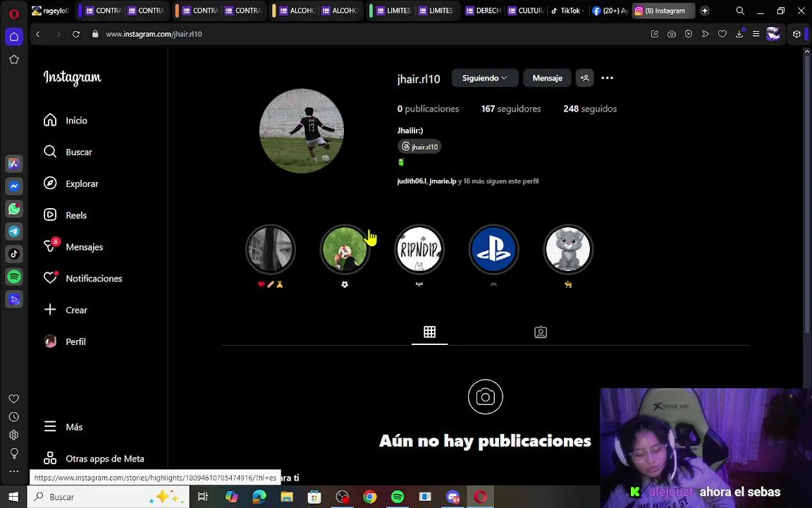This screenshot has width=812, height=508.
Task: Open the Windows Start menu
Action: click(13, 497)
